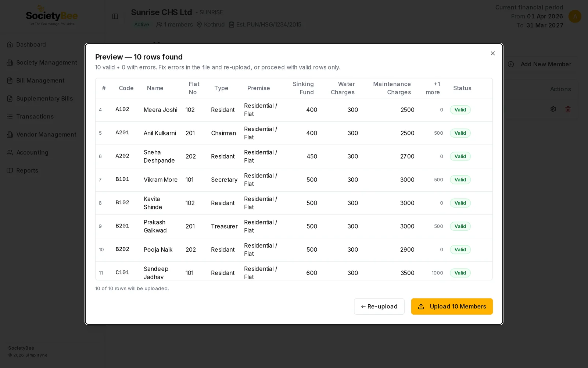Screen dimensions: 588x368
Task: Click the Kavita Shinde name cell
Action: point(153,203)
